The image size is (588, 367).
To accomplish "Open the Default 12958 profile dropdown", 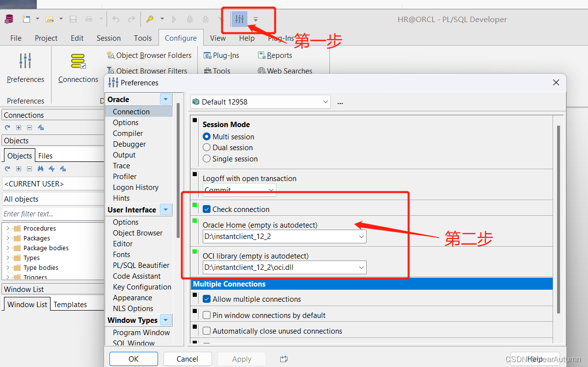I will tap(326, 102).
